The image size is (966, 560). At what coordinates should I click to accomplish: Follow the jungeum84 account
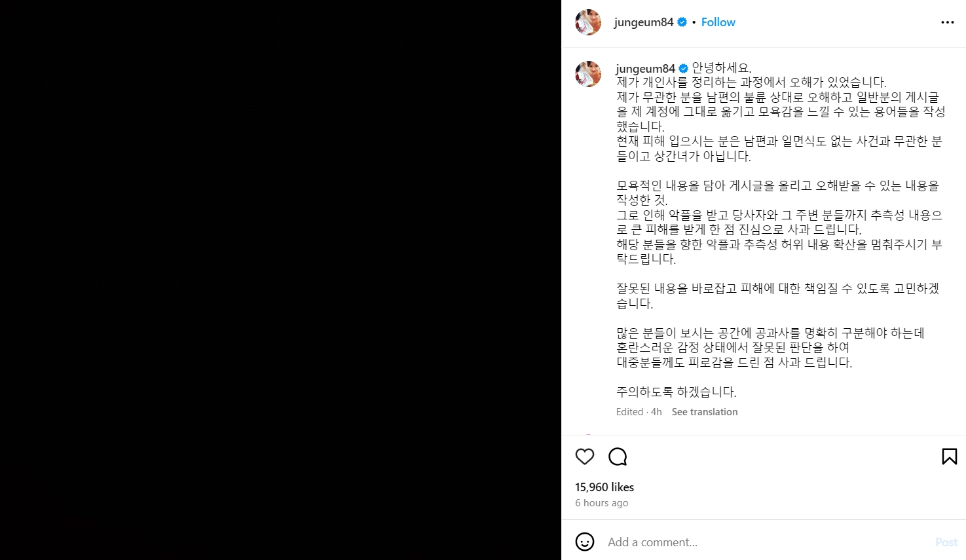(718, 22)
